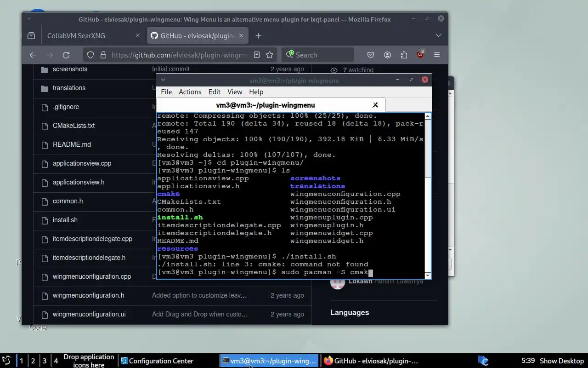Open the terminal Actions menu
The width and height of the screenshot is (588, 368).
190,92
